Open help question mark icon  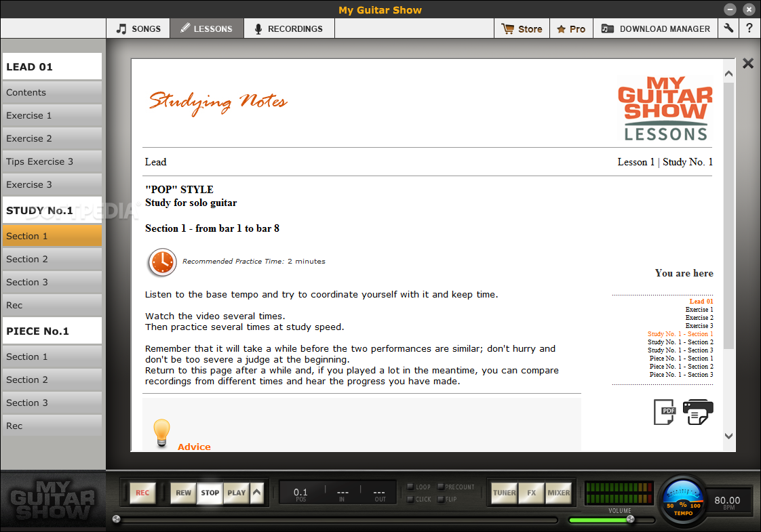point(749,28)
